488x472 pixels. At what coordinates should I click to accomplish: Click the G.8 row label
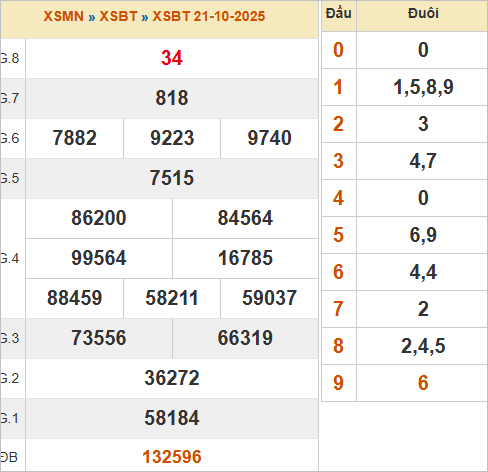click(10, 58)
